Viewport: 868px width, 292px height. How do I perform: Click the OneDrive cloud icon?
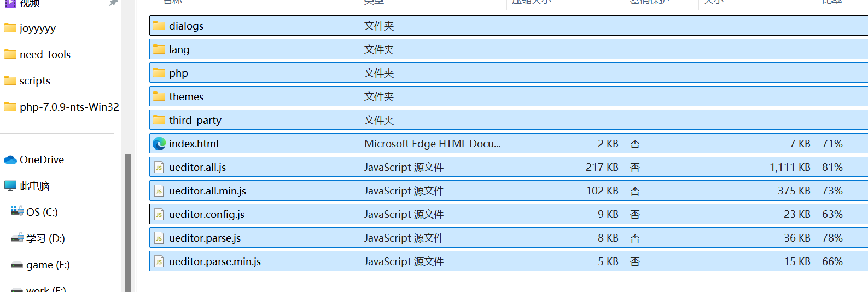point(10,159)
